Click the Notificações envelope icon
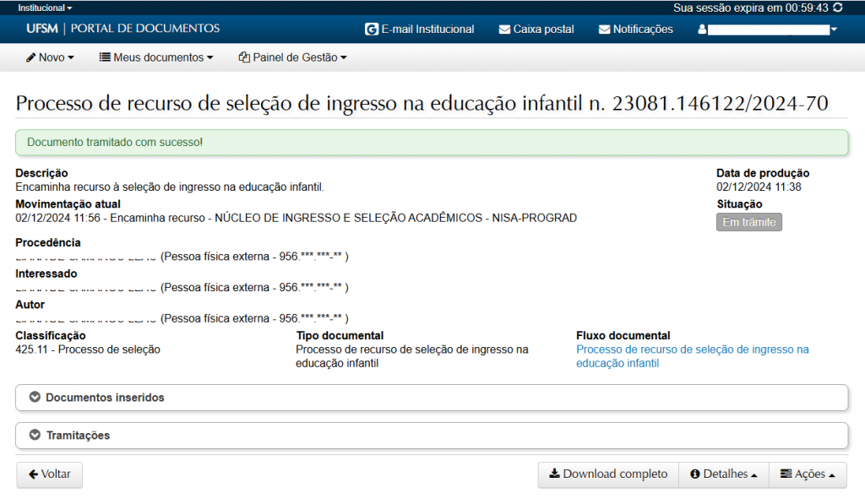Image resolution: width=865 pixels, height=504 pixels. pos(604,30)
